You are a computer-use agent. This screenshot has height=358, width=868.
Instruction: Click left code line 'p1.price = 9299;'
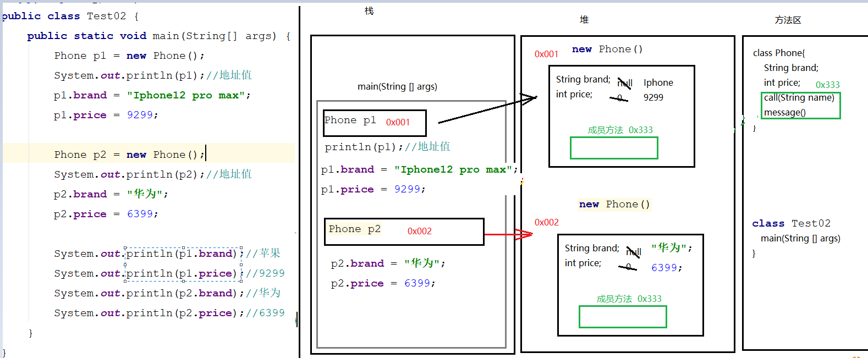click(x=106, y=115)
